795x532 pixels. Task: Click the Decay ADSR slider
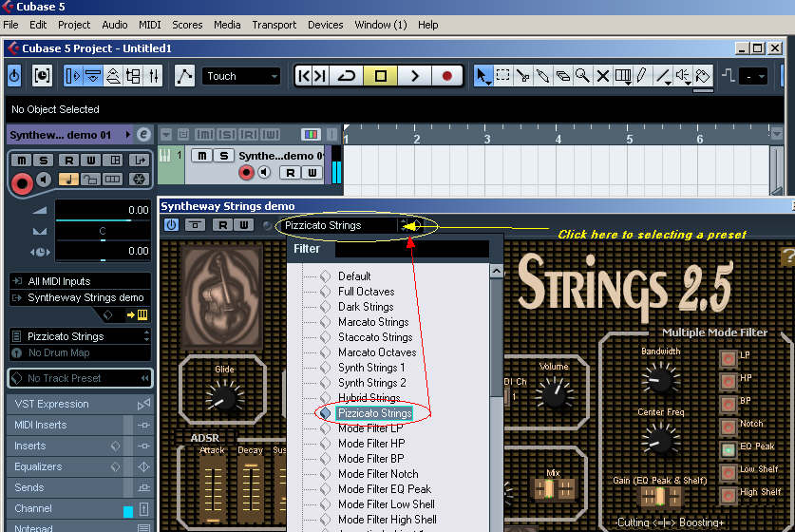(251, 489)
